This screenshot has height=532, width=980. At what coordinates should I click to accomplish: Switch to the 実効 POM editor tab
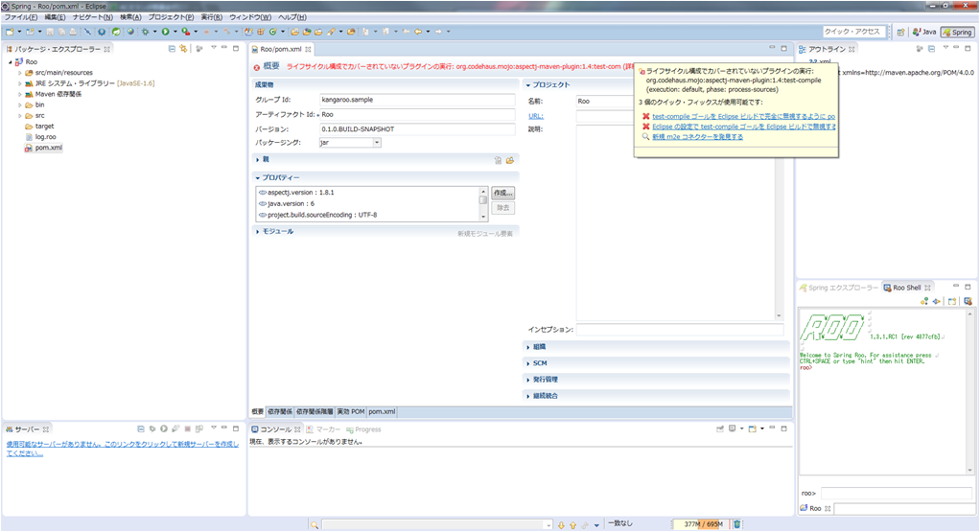(351, 411)
